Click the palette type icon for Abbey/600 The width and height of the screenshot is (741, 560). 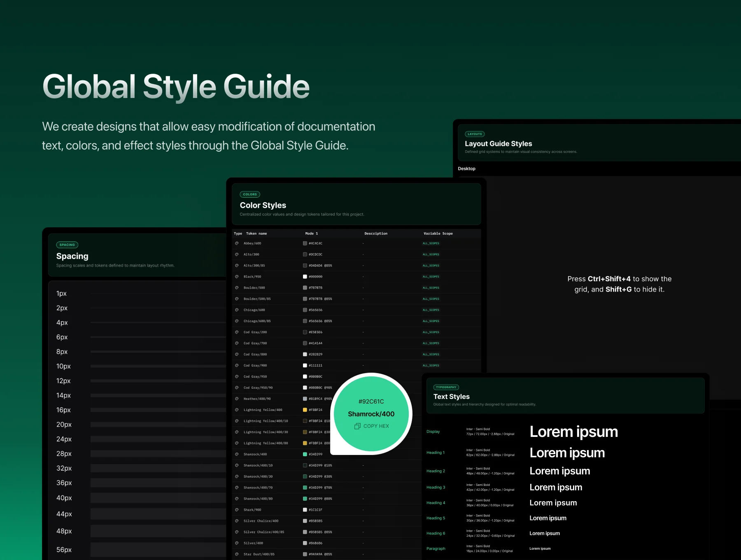237,243
